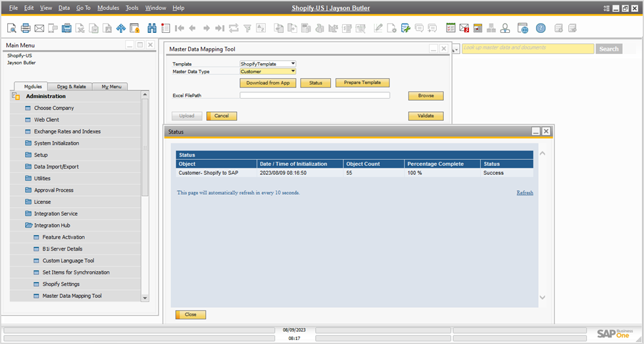
Task: Open the Help question mark icon
Action: (540, 28)
